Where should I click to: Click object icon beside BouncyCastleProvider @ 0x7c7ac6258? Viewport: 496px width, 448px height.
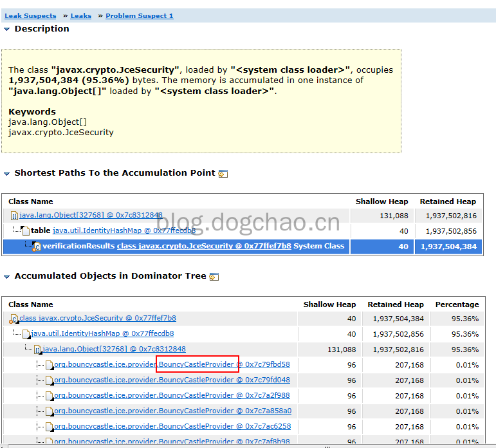[50, 427]
